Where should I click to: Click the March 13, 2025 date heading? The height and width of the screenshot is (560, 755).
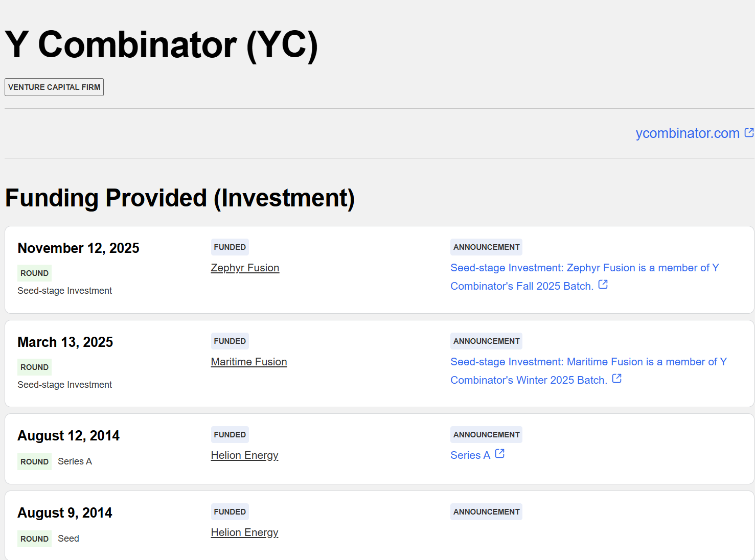(65, 342)
